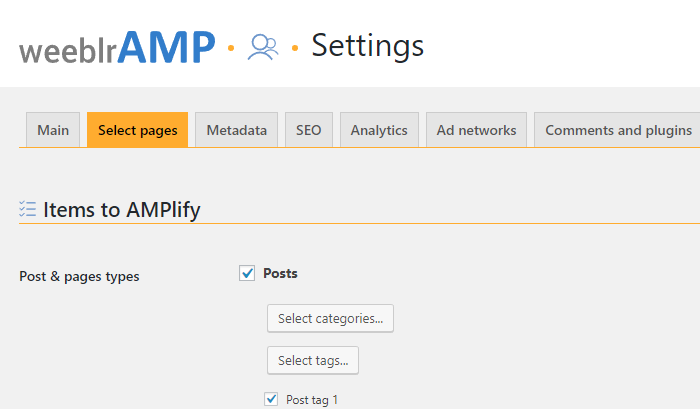Go to the Ad networks tab
Image resolution: width=700 pixels, height=409 pixels.
476,130
